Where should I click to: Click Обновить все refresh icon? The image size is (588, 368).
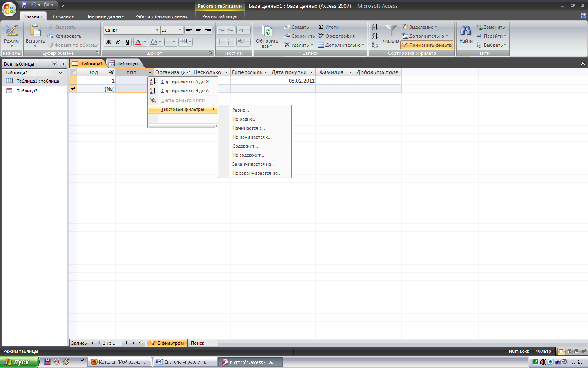(267, 31)
